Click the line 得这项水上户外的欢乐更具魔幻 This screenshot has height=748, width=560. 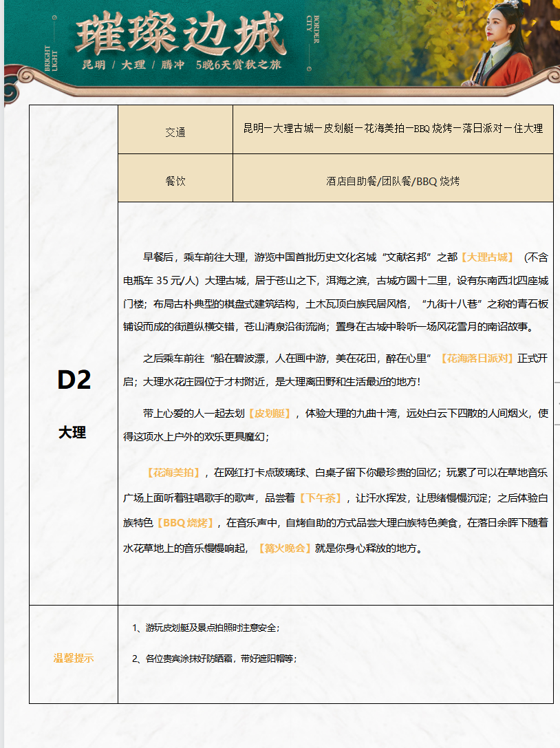click(196, 436)
